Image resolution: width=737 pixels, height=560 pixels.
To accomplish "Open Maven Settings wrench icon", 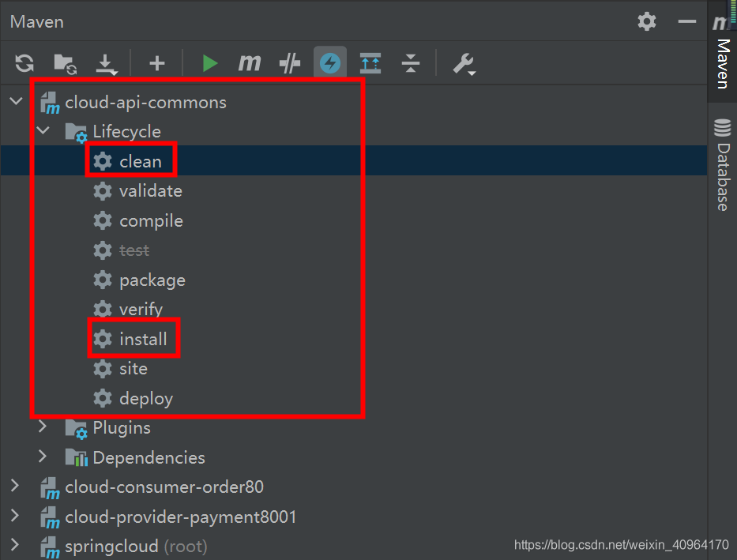I will [x=464, y=64].
